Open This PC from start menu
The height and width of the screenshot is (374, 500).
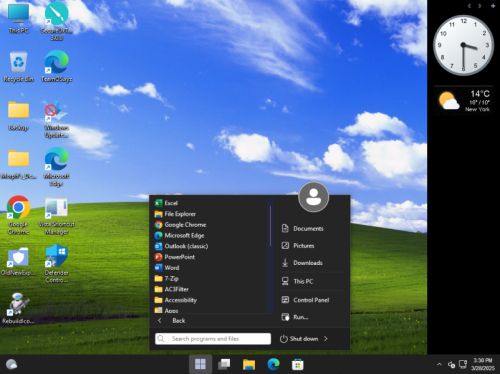tap(297, 281)
